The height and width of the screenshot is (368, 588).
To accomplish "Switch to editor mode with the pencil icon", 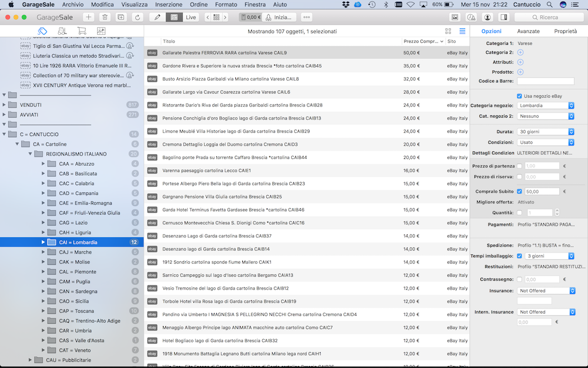I will 158,17.
